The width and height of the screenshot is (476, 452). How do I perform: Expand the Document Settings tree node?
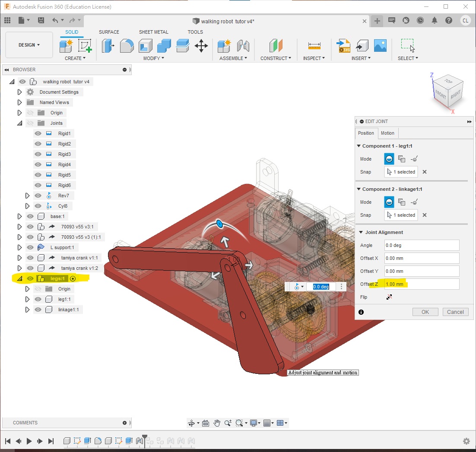(x=19, y=92)
